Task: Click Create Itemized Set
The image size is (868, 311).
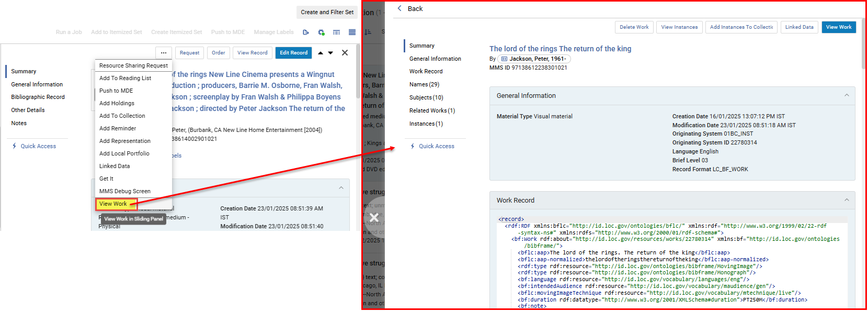Action: click(177, 32)
